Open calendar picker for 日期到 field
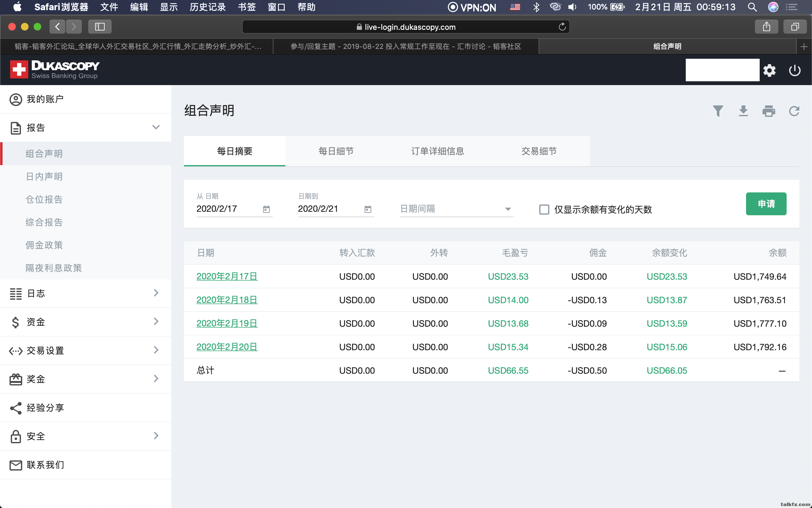812x508 pixels. pos(368,209)
